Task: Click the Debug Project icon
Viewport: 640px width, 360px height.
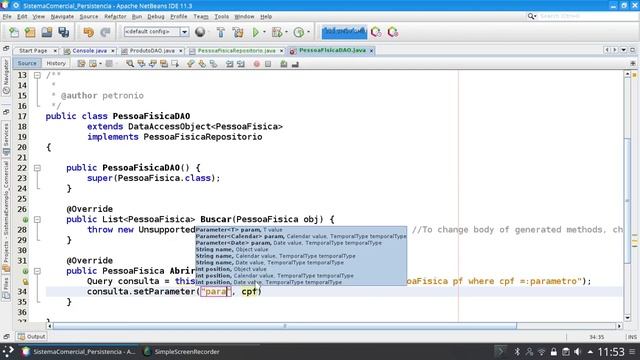Action: tap(277, 32)
